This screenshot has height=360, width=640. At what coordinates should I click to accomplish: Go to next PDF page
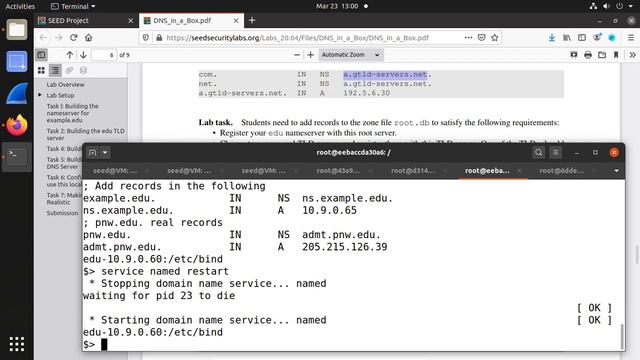tap(83, 55)
